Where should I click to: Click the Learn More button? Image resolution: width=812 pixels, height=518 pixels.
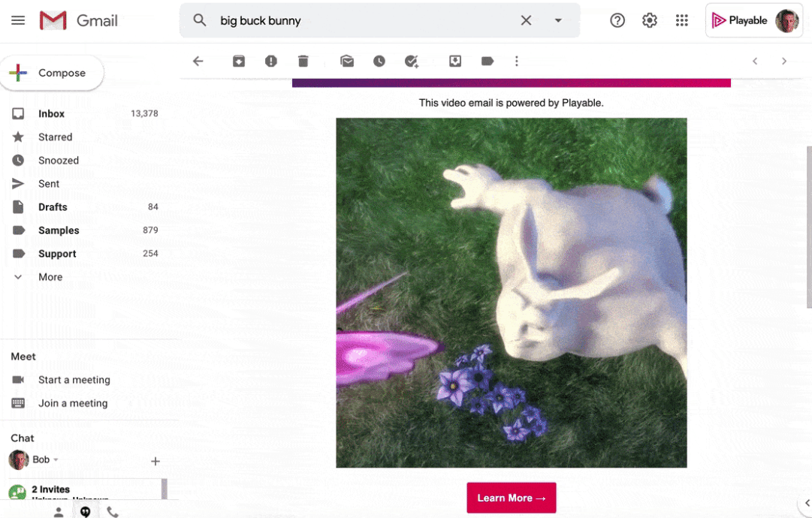[x=511, y=498]
